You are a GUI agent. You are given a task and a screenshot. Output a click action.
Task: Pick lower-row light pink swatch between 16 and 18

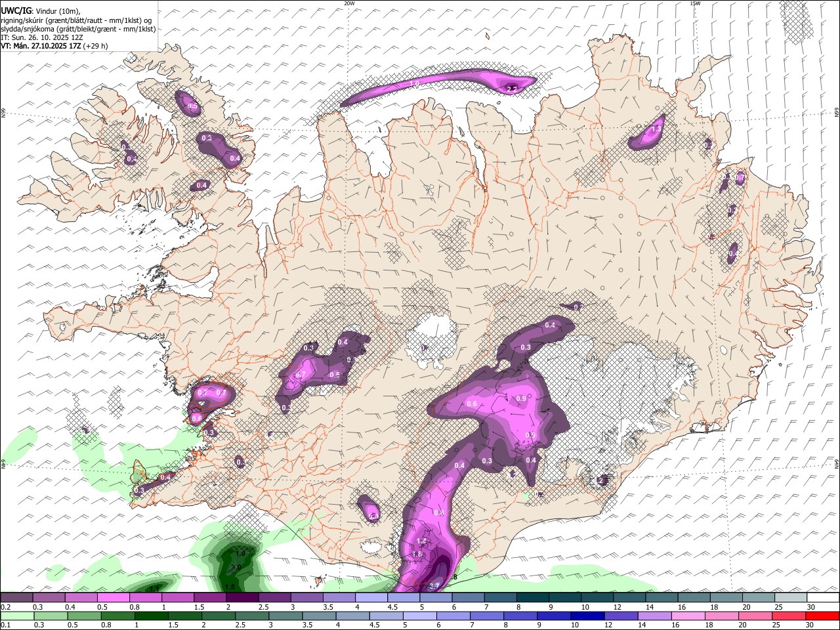click(687, 616)
